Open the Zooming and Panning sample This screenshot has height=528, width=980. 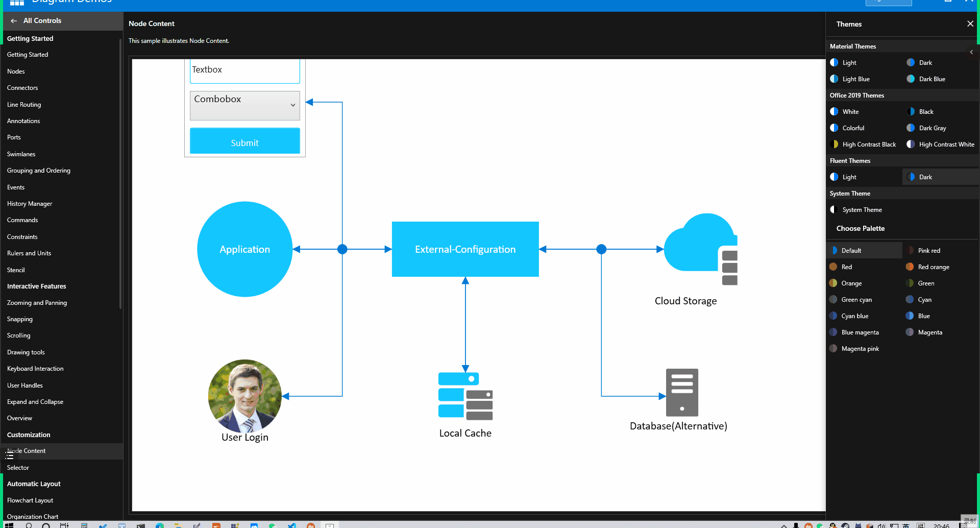(x=37, y=303)
